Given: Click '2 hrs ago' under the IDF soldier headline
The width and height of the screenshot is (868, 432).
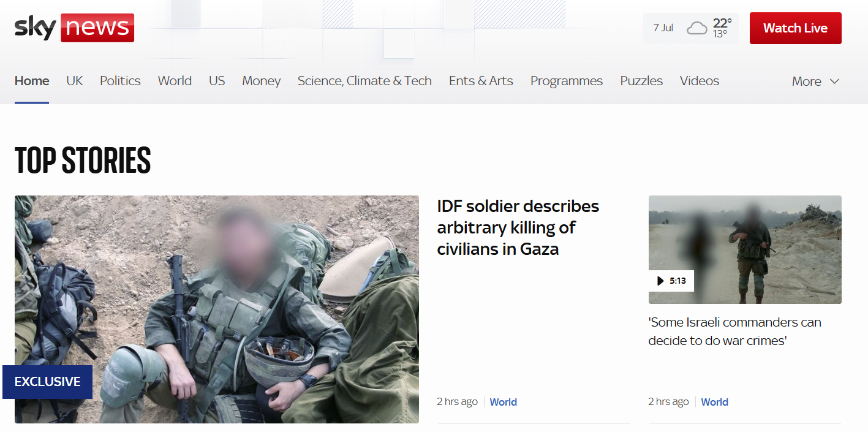Looking at the screenshot, I should tap(457, 402).
